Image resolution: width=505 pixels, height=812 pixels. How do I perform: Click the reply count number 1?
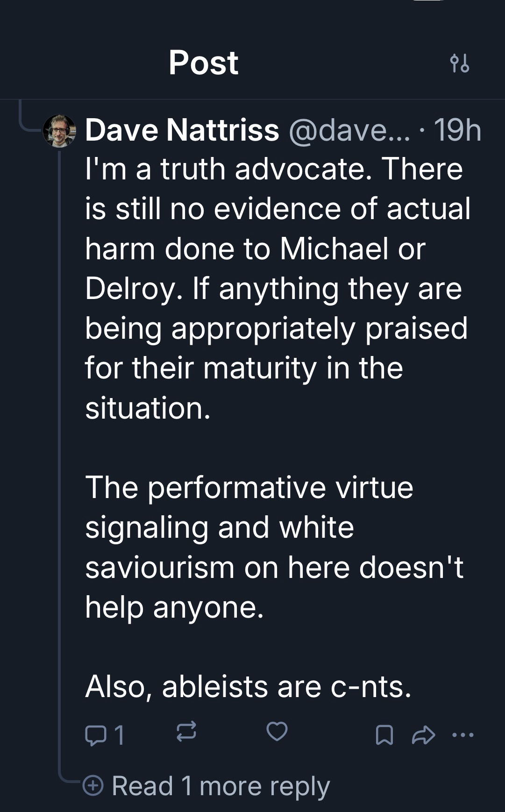[120, 735]
